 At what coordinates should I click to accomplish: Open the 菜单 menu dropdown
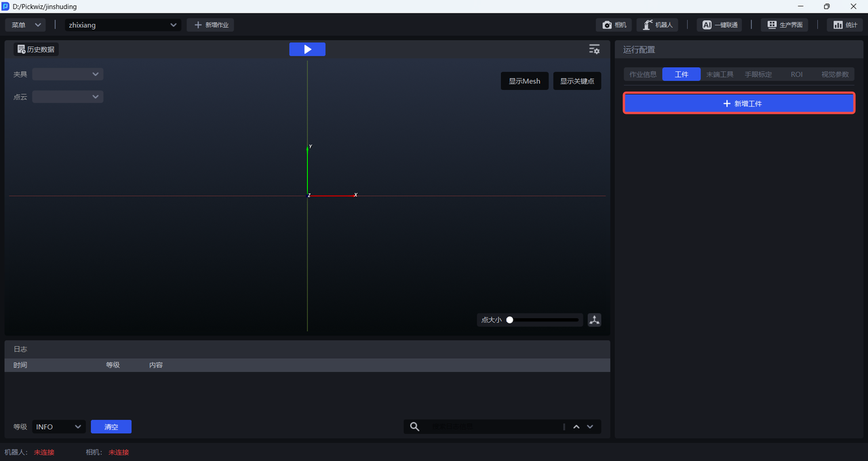coord(25,25)
